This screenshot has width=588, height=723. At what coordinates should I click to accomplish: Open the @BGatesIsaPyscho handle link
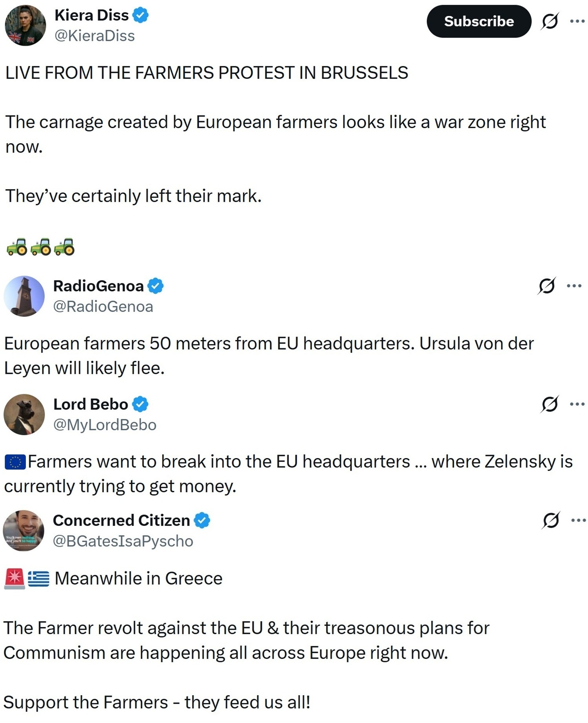pyautogui.click(x=123, y=541)
